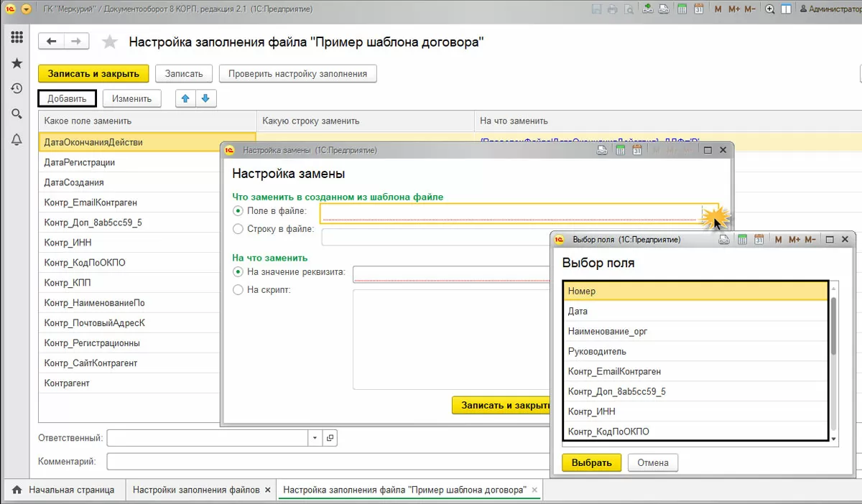Click M+ in Выбор поля title bar
The image size is (862, 504).
pos(794,240)
